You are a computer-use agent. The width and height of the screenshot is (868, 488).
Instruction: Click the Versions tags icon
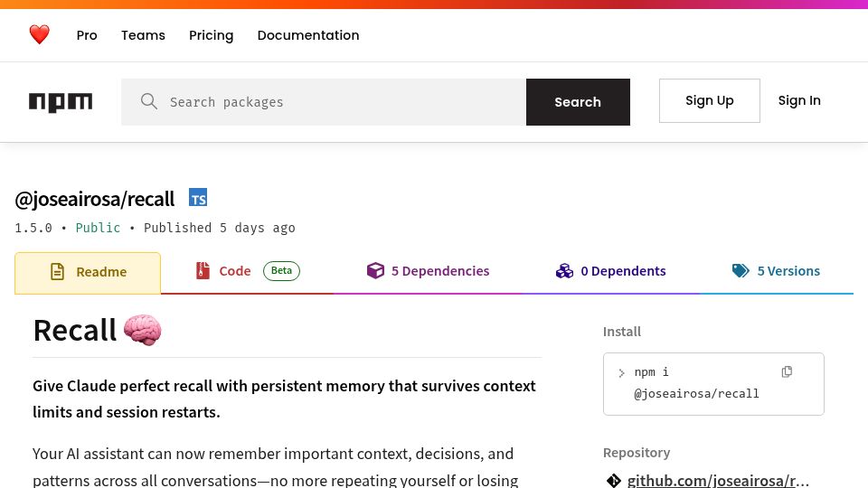pos(741,270)
